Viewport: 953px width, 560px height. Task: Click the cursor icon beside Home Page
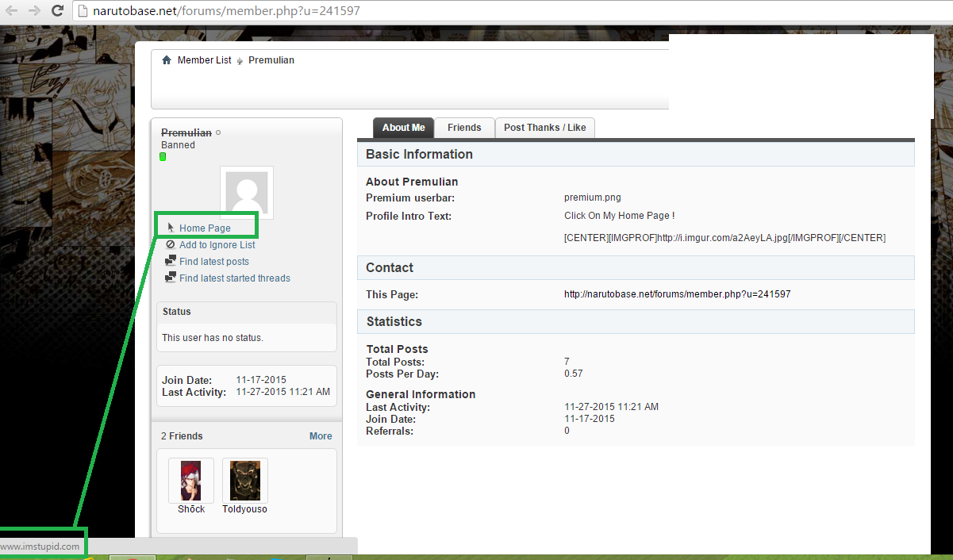tap(170, 228)
